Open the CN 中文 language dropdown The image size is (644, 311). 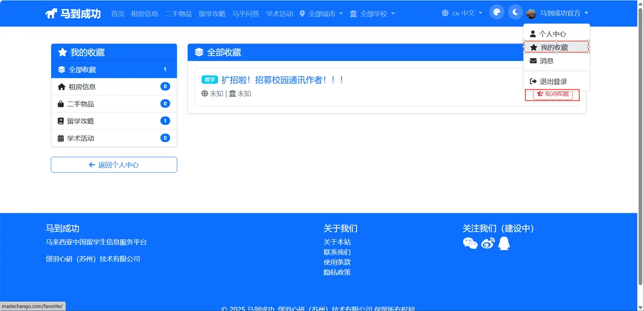pos(462,13)
